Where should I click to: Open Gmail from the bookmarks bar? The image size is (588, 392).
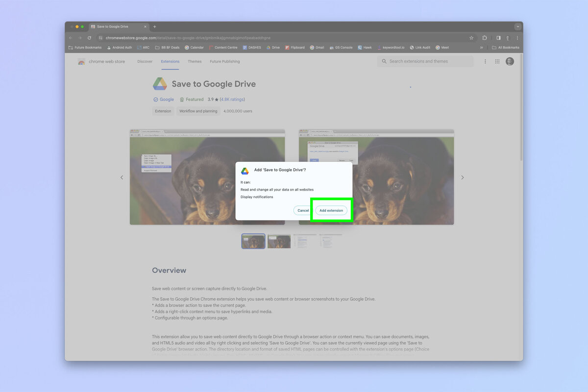click(x=318, y=47)
